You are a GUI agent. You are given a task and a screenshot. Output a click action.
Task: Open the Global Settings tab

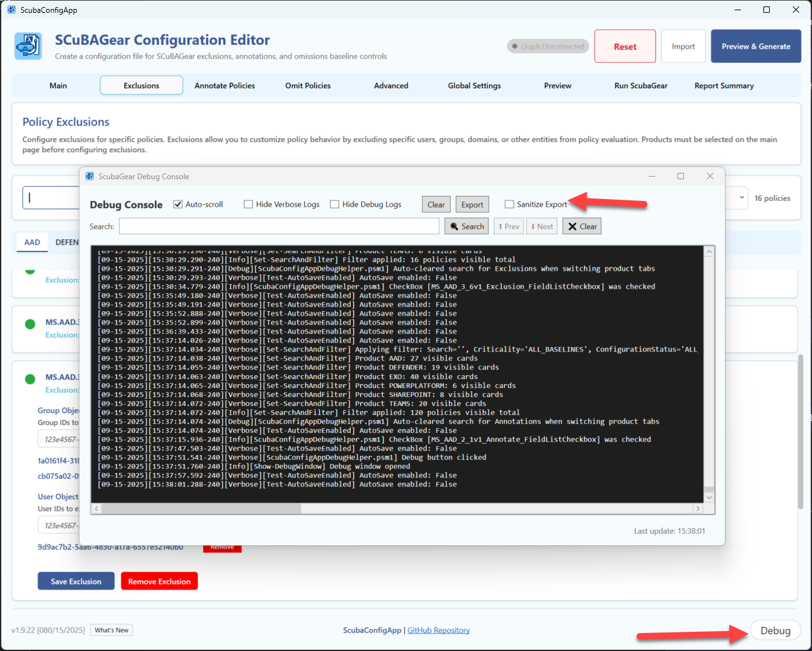tap(474, 86)
